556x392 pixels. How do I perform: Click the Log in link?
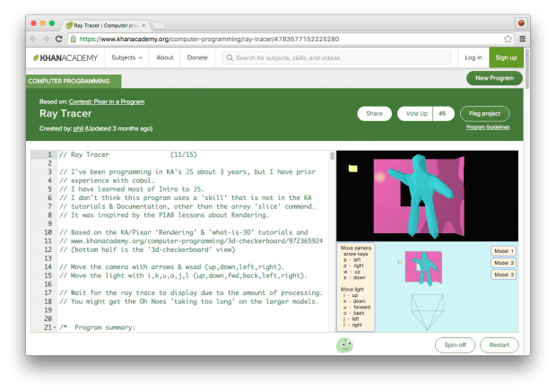473,57
